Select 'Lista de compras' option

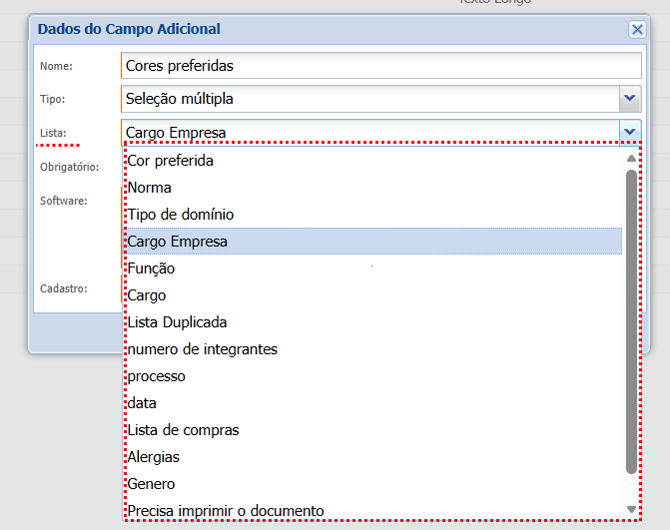point(183,430)
